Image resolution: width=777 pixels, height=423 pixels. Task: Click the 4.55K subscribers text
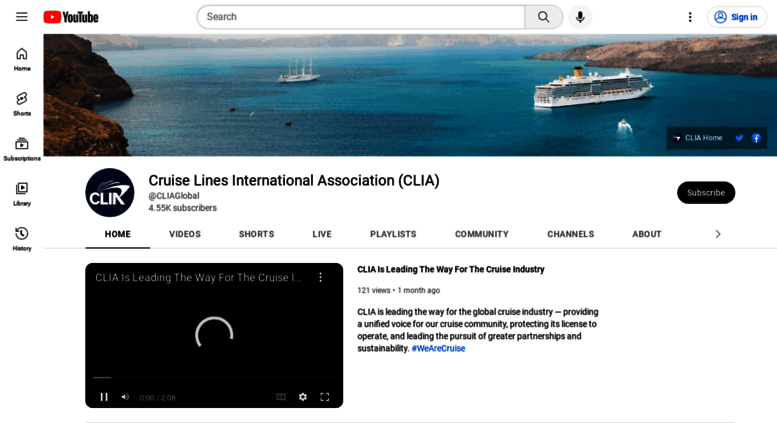182,208
